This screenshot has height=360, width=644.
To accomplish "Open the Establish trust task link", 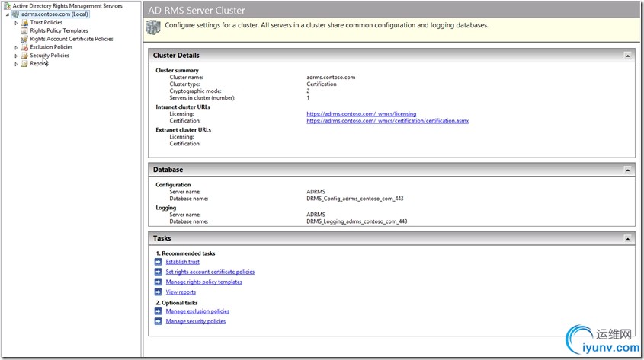I will coord(183,262).
